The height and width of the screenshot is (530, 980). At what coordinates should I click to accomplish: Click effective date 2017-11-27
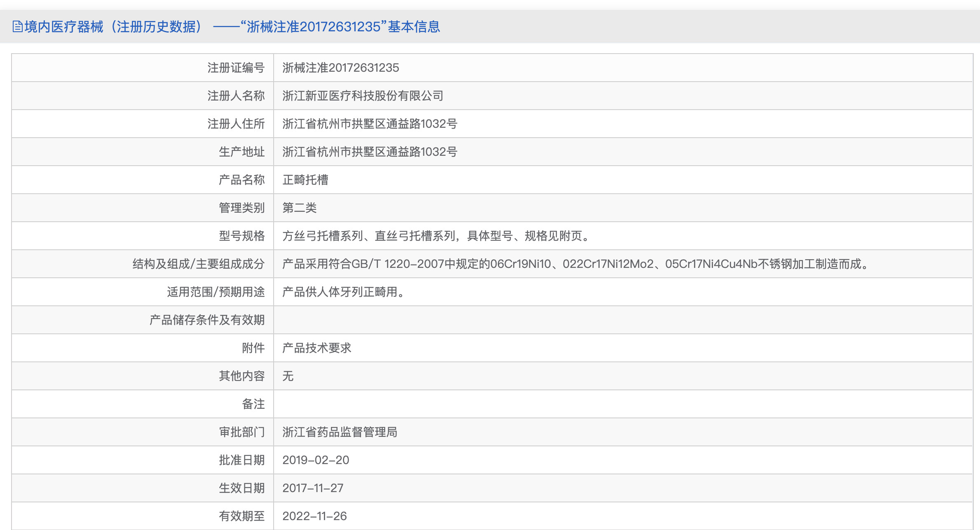(x=313, y=488)
